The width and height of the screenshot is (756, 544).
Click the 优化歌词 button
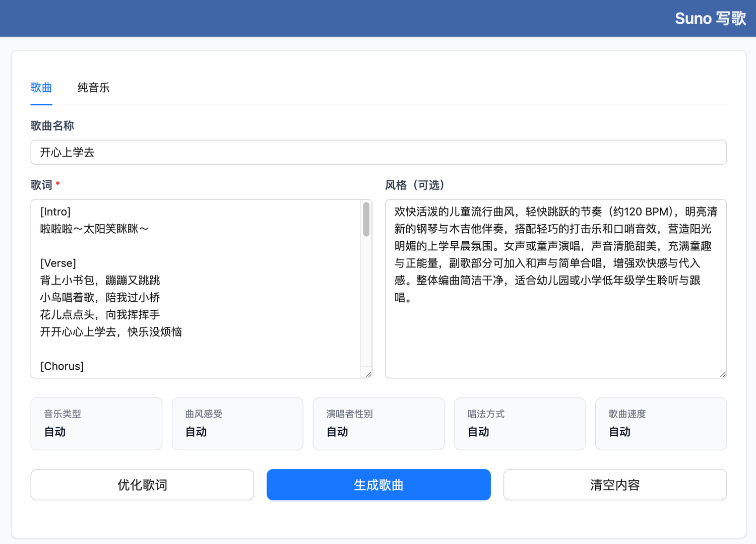pyautogui.click(x=142, y=485)
